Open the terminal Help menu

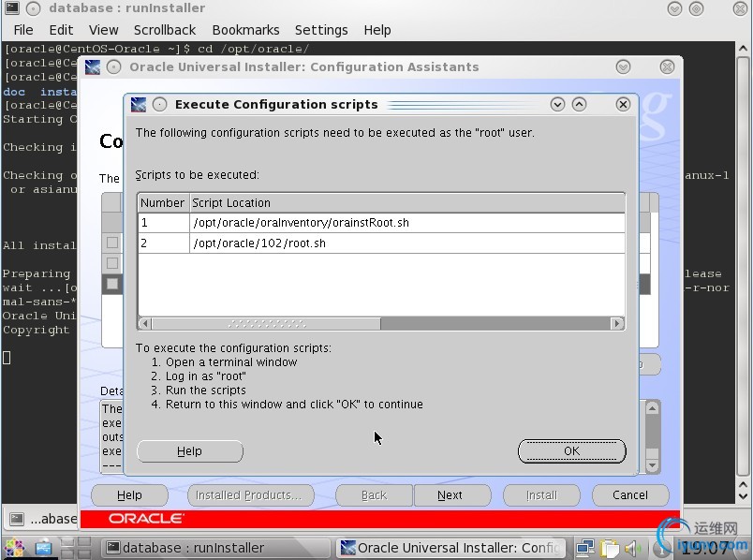[x=377, y=30]
